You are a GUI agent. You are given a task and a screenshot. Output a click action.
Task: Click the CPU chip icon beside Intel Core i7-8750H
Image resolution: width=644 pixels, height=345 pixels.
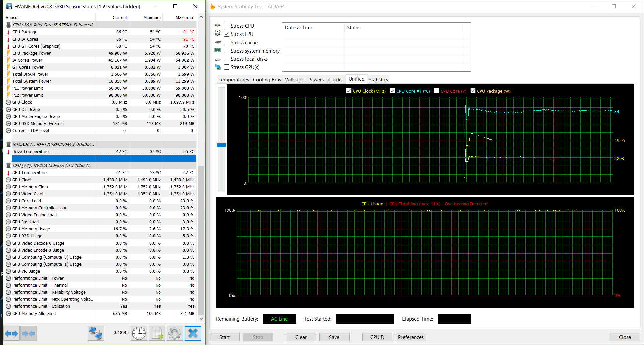(x=8, y=25)
